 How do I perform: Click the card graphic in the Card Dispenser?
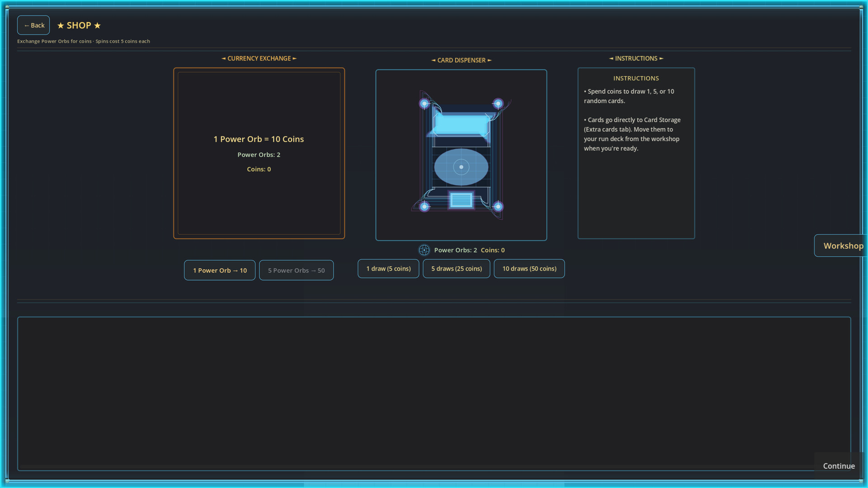461,156
